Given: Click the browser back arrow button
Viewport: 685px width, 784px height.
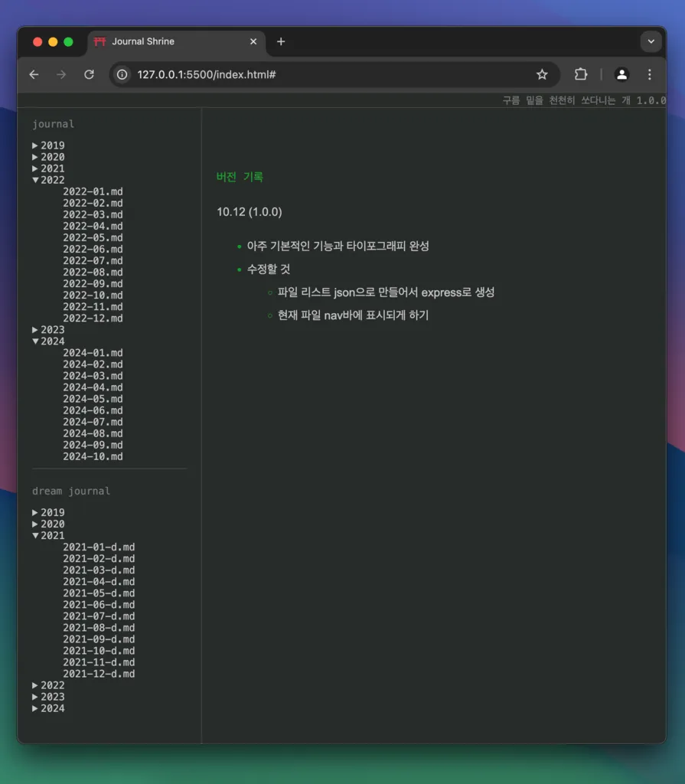Looking at the screenshot, I should pos(34,74).
